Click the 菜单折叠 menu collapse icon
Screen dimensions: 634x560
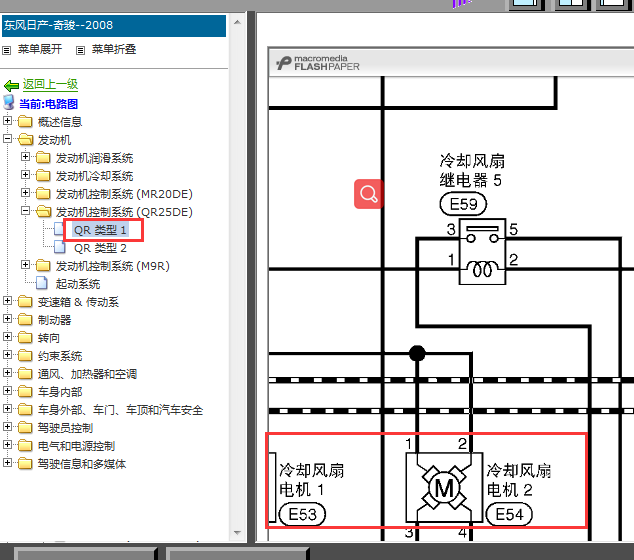tap(80, 51)
